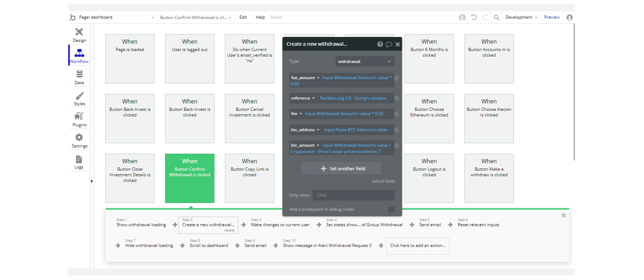Image resolution: width=644 pixels, height=280 pixels.
Task: Delete the fiat_amount field with trash icon
Action: point(397,78)
